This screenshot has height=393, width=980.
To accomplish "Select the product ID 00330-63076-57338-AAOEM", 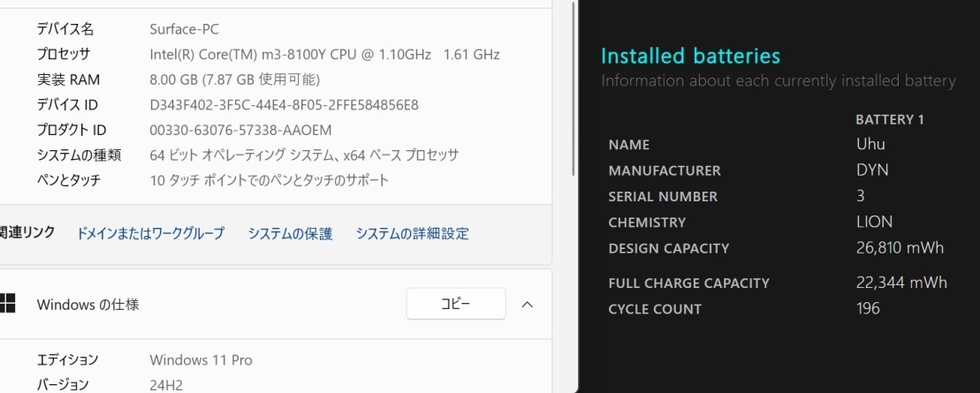I will (x=240, y=130).
